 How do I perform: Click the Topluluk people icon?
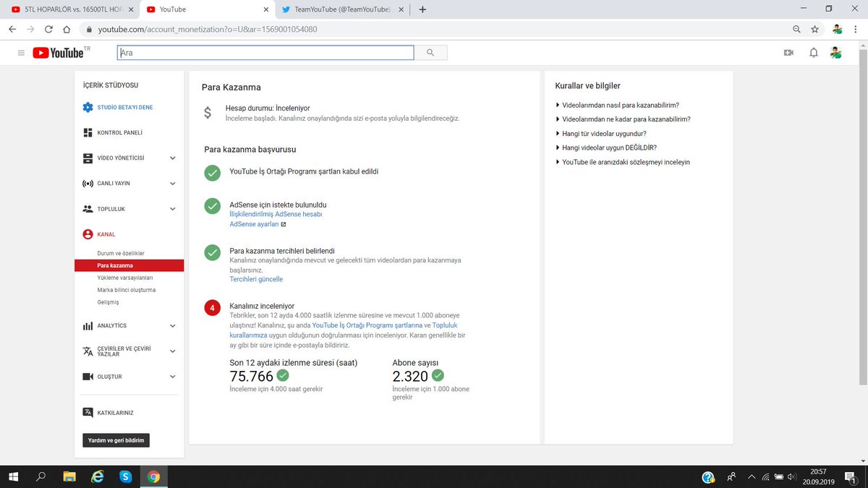[88, 209]
